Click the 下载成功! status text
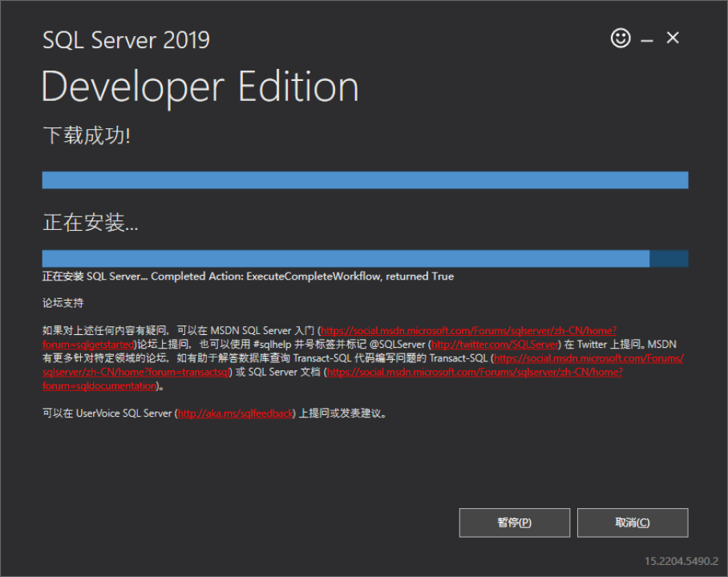 87,135
